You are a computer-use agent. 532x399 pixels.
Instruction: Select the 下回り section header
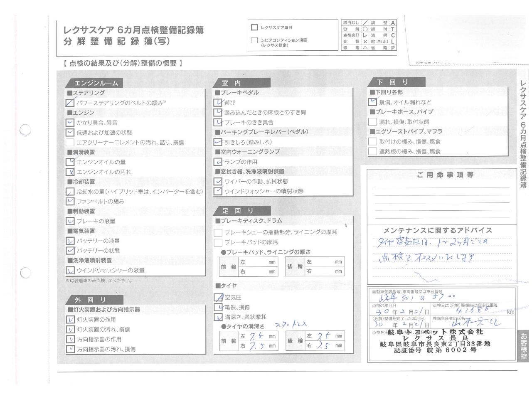[x=392, y=82]
